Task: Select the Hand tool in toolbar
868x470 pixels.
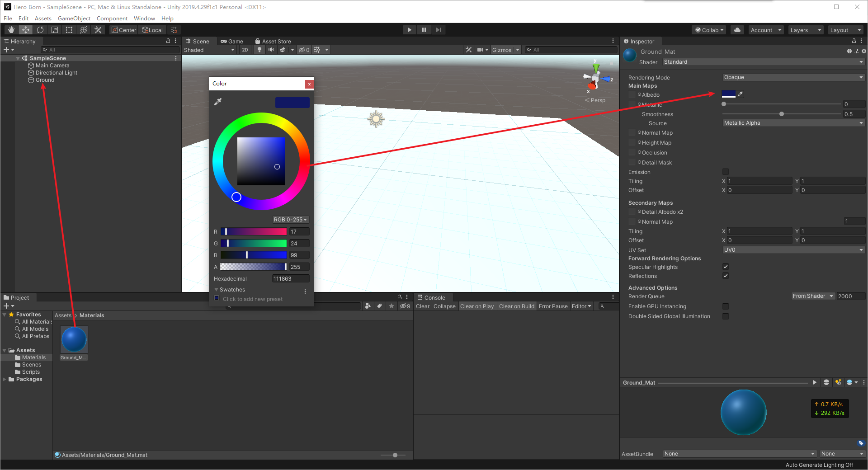Action: click(11, 30)
